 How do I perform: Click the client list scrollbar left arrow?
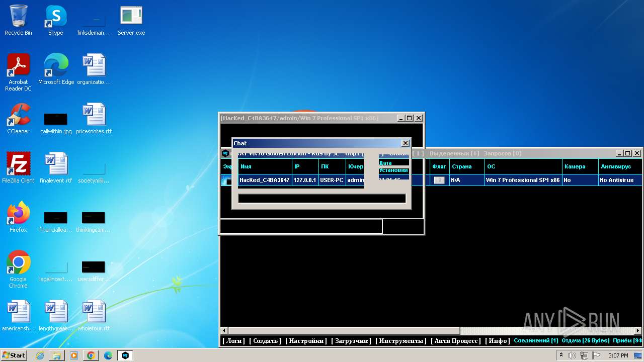[224, 331]
